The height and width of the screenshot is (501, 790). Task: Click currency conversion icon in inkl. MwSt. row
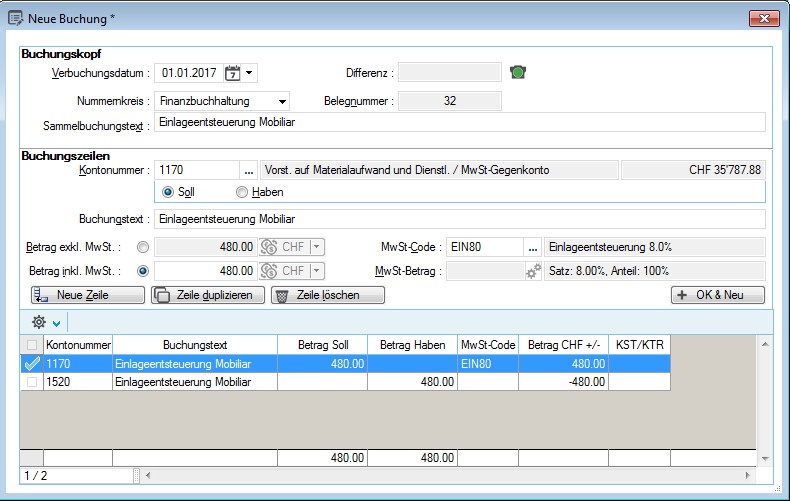[269, 271]
